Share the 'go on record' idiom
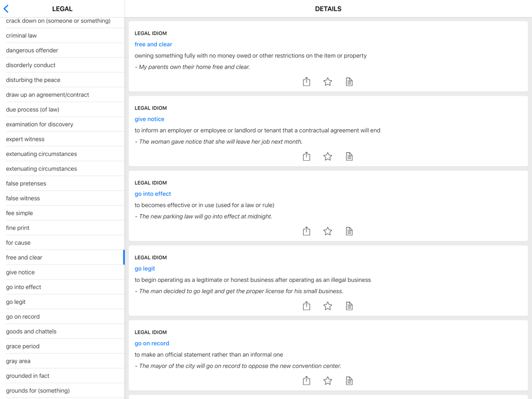 (306, 380)
